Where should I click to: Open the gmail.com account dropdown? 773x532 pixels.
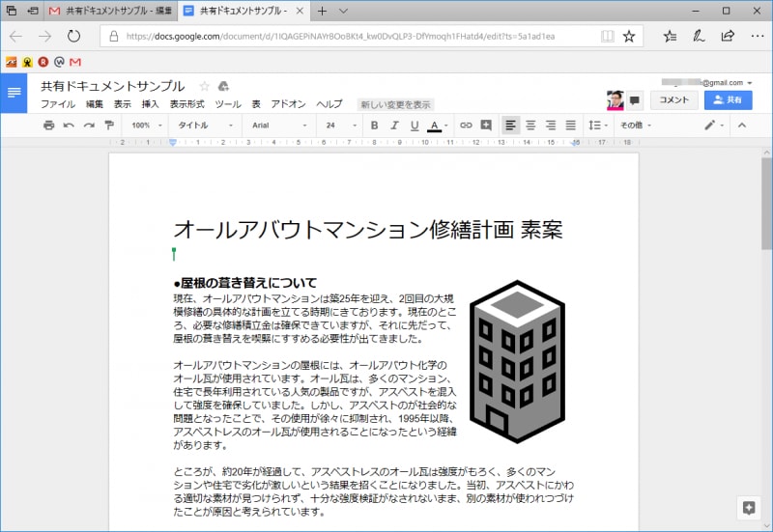click(x=707, y=83)
